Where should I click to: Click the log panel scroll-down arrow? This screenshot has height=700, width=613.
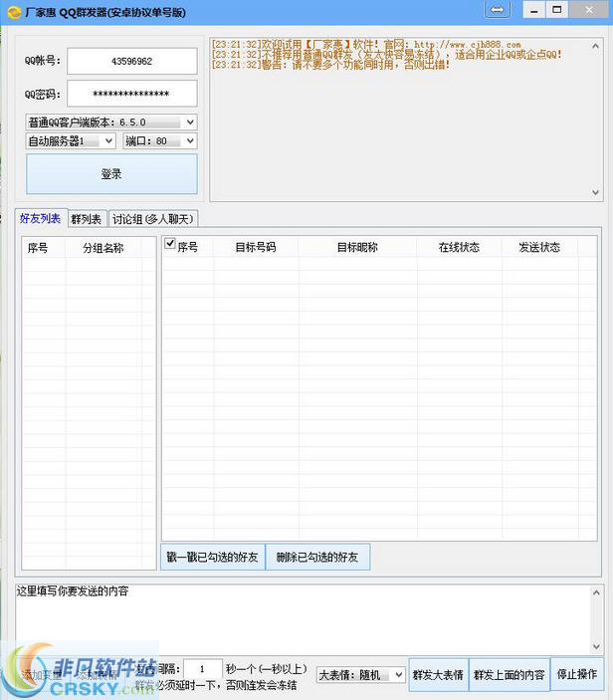tap(596, 192)
